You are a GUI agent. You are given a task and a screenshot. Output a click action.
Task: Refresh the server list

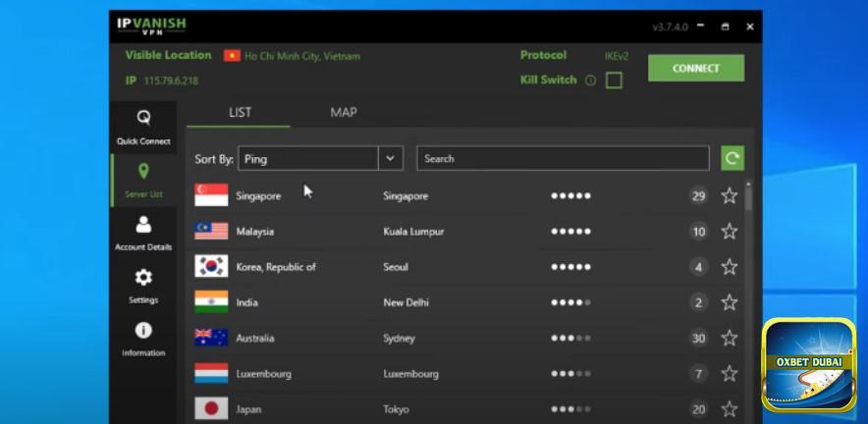732,158
